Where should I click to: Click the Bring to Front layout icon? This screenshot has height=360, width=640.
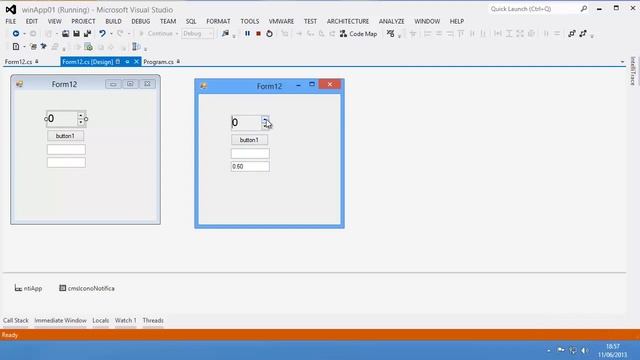tap(572, 34)
